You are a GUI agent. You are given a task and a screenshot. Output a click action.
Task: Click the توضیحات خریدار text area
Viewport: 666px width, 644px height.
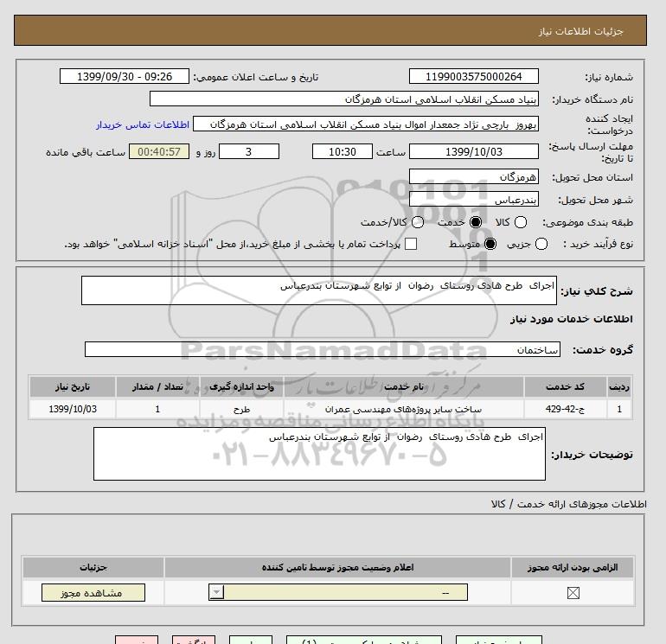pyautogui.click(x=319, y=454)
